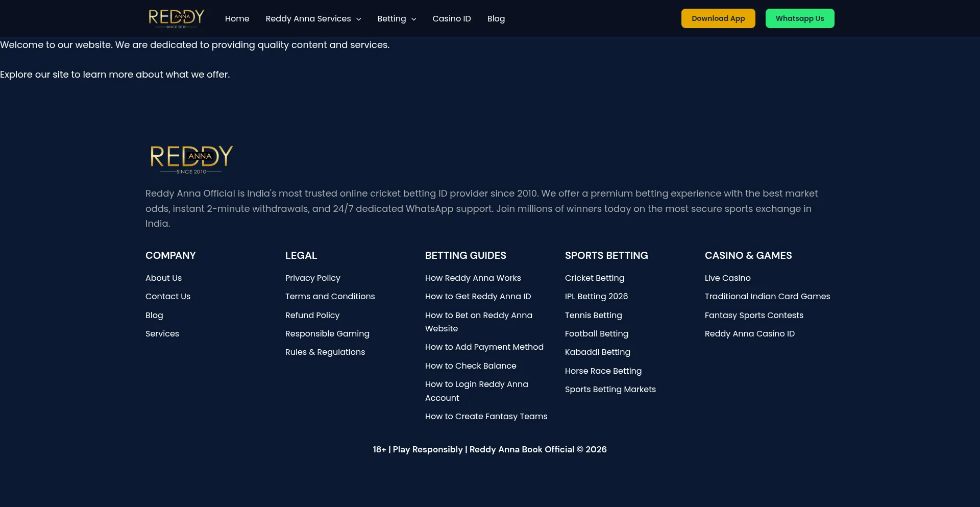View the Refund Policy link
980x507 pixels.
312,315
